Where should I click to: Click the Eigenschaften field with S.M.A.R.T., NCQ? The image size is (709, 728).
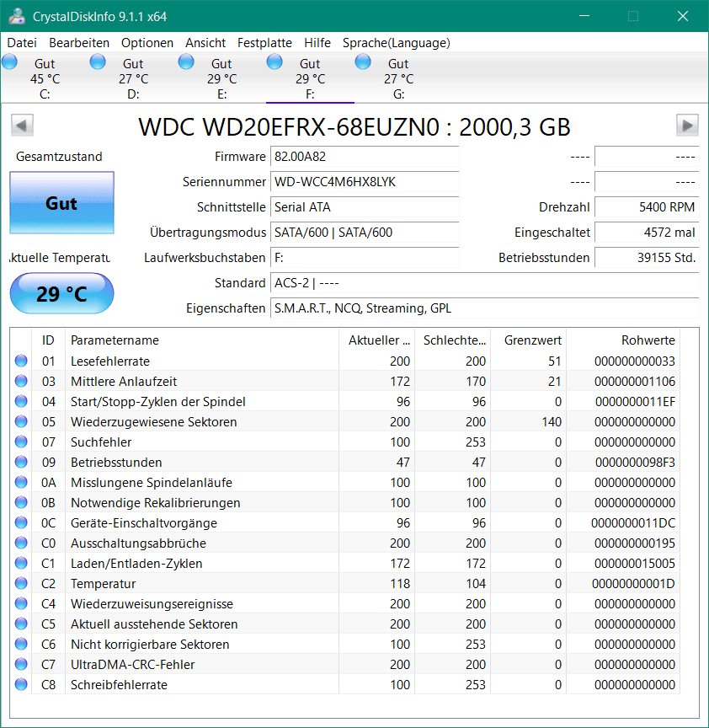coord(485,308)
